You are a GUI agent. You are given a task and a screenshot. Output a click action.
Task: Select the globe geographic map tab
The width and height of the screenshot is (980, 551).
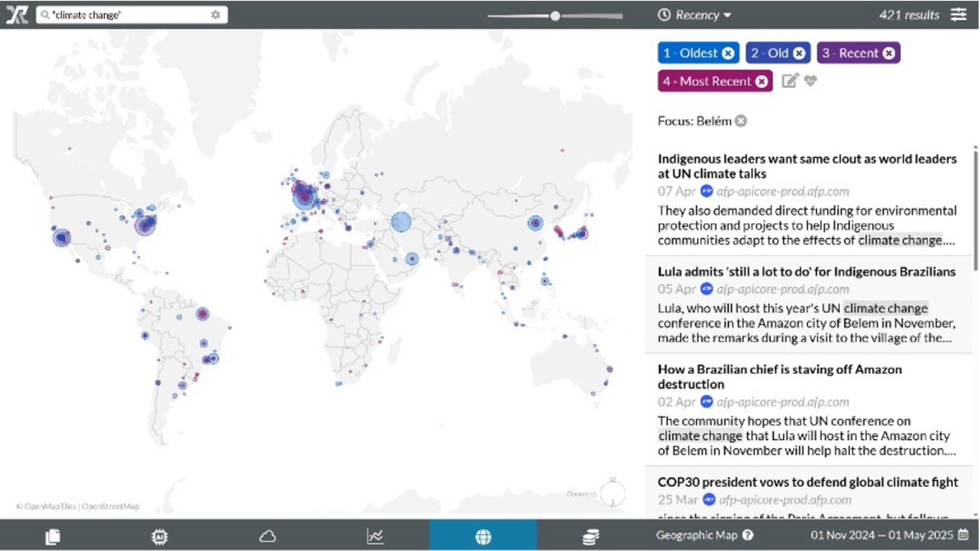click(483, 536)
